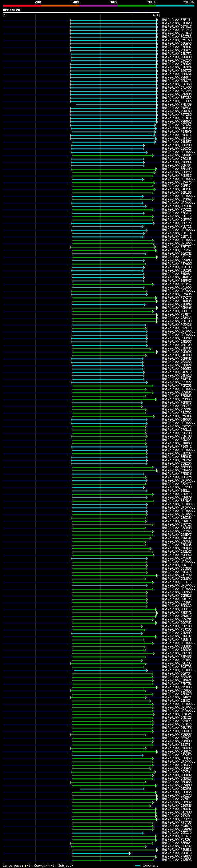Viewport: 197px width, 868px height.
Task: Select the UniRef100_Q4LDE7 label
Action: [x=176, y=142]
